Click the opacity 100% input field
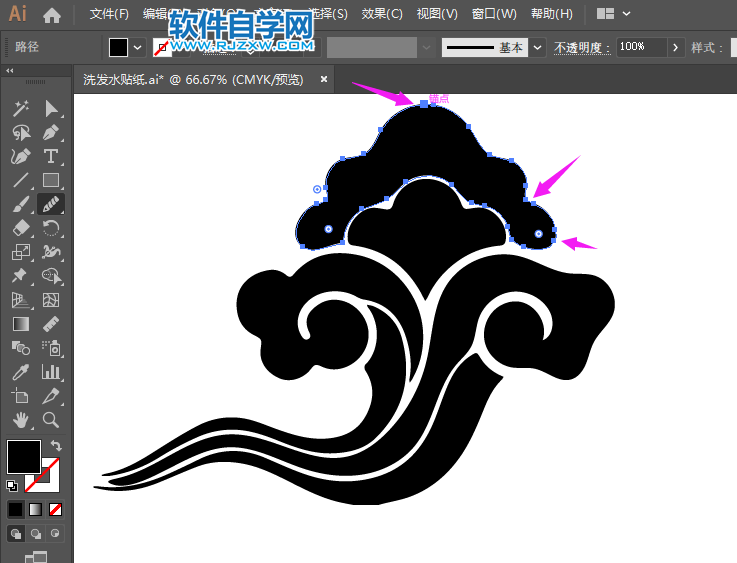The image size is (737, 563). [642, 47]
